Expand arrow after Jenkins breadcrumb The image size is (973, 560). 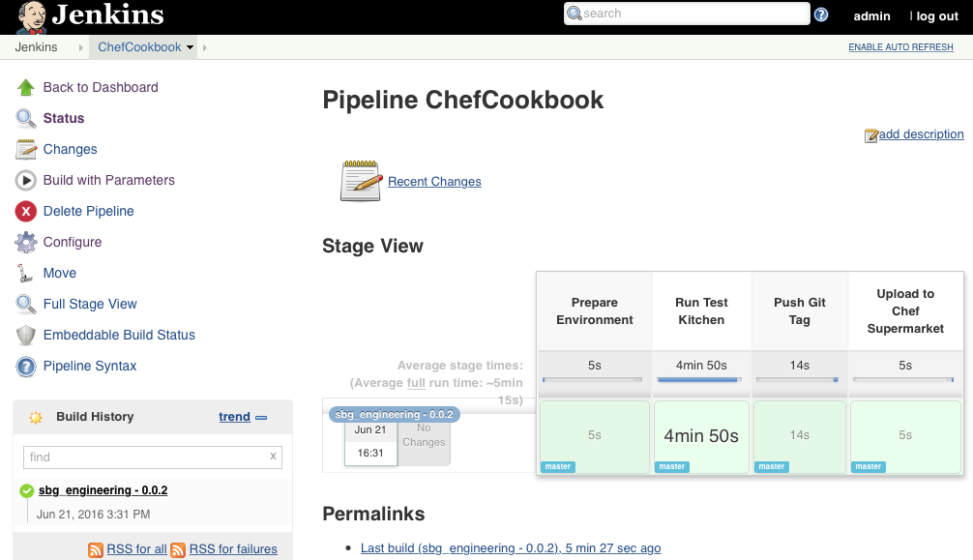click(x=80, y=47)
